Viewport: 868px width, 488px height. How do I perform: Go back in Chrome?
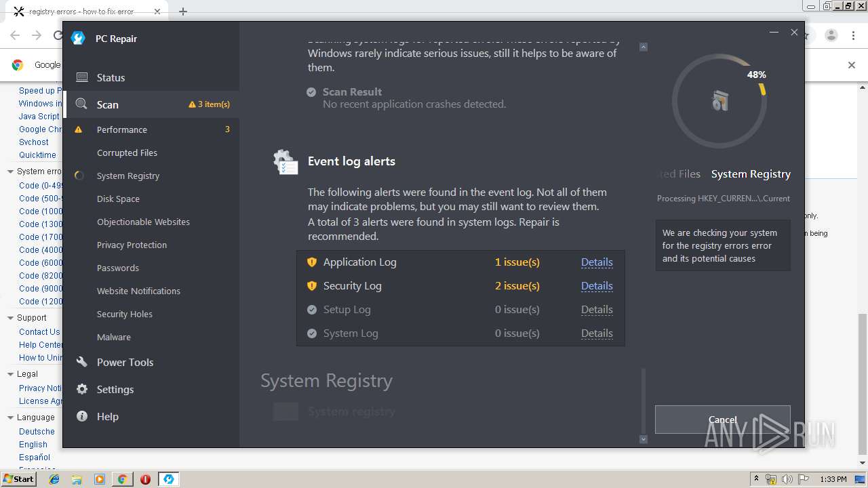click(15, 36)
